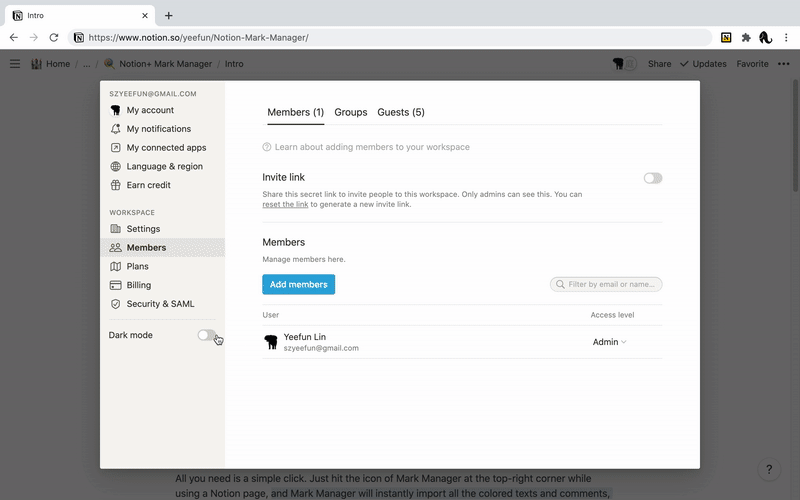The height and width of the screenshot is (500, 800).
Task: Click the globe icon for Language & region
Action: click(116, 167)
